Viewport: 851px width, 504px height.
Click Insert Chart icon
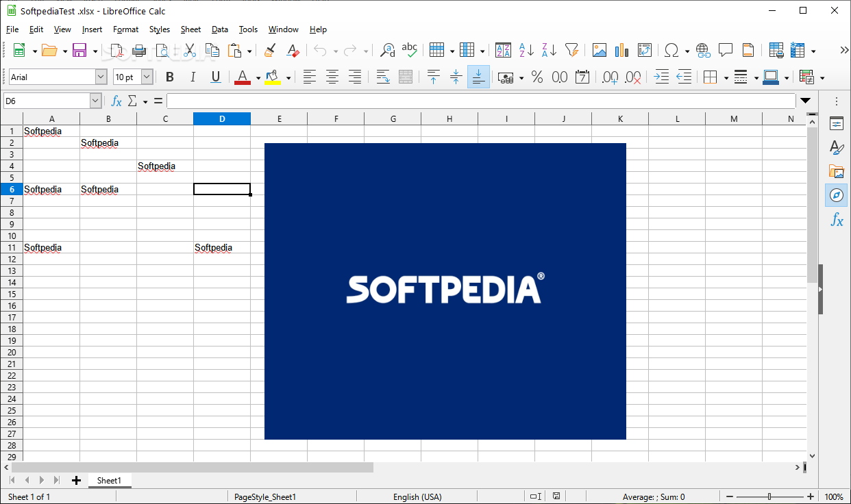[622, 50]
